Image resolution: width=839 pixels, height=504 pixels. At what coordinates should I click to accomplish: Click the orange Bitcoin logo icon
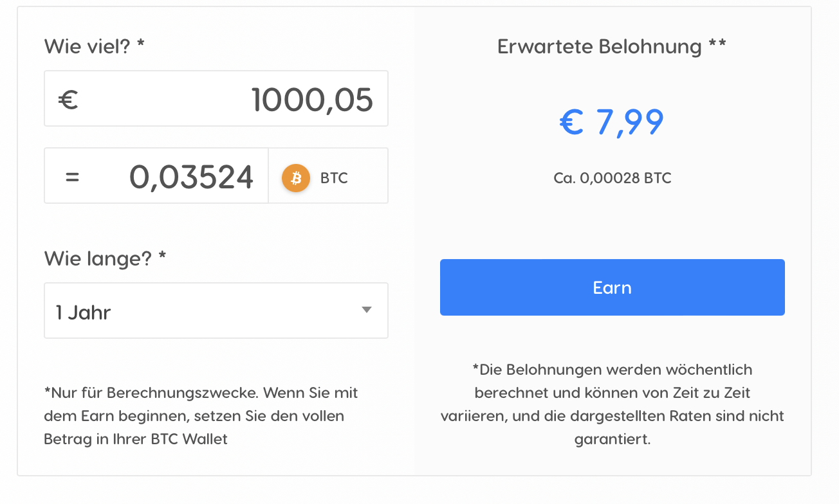coord(296,177)
